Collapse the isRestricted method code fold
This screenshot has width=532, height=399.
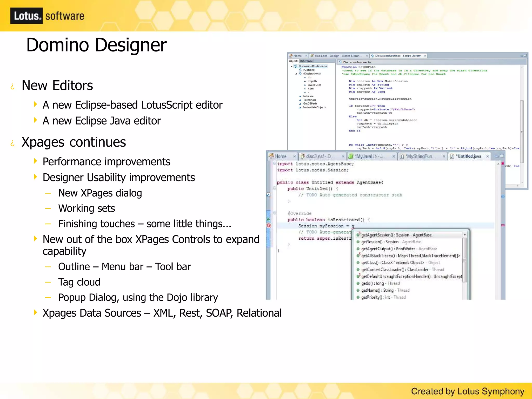[x=274, y=213]
